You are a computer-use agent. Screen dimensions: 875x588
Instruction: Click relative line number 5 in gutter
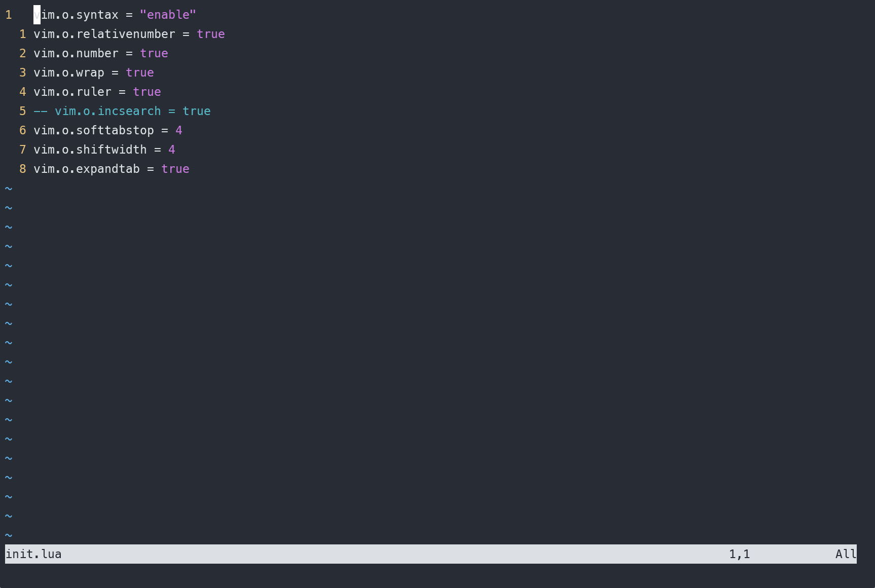(x=22, y=112)
